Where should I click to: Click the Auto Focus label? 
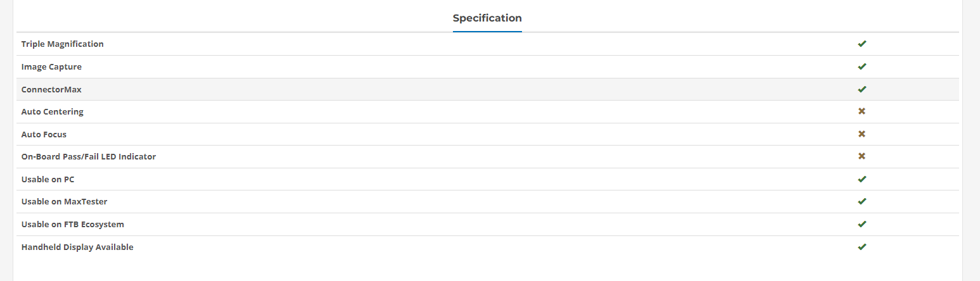(44, 135)
